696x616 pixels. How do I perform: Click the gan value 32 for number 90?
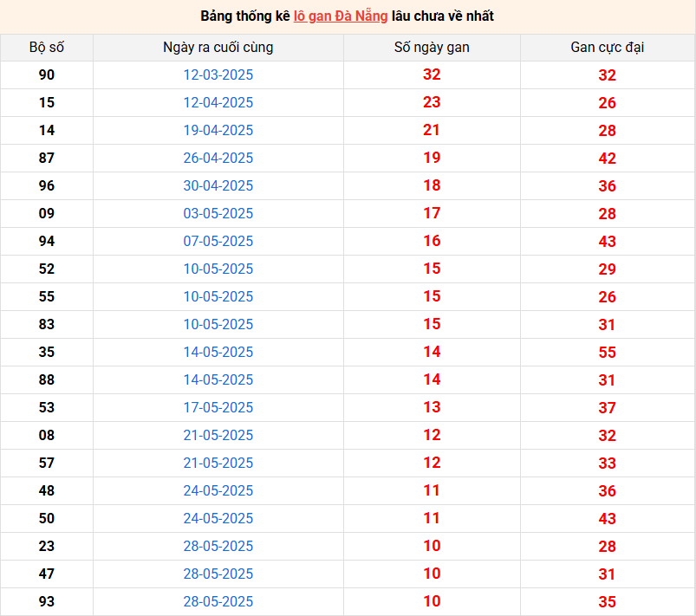click(x=432, y=75)
